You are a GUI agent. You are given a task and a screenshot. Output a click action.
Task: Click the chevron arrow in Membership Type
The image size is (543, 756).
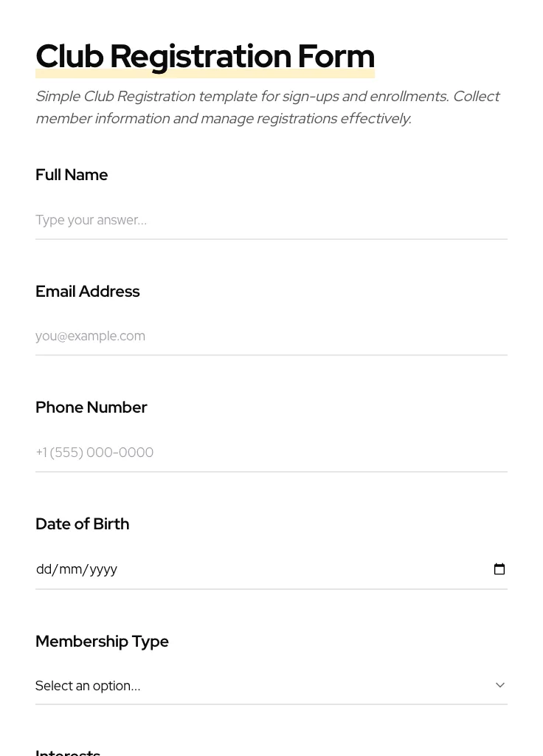pyautogui.click(x=500, y=685)
